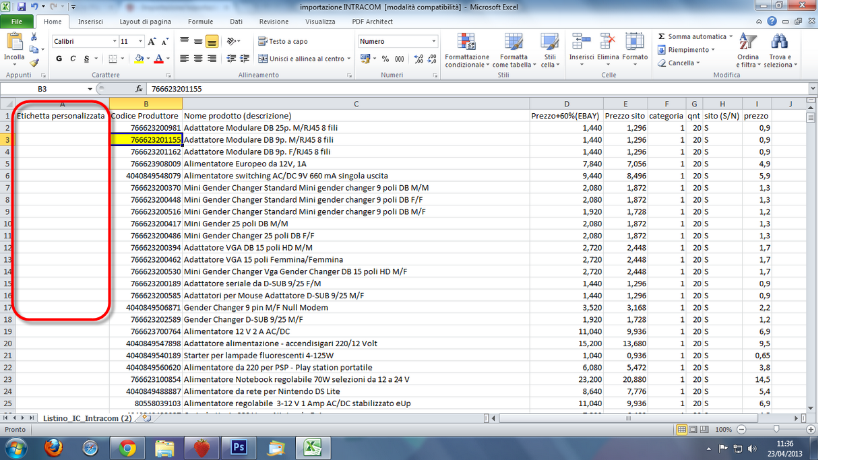Screen dimensions: 868x460
Task: Apply the red font color
Action: tap(158, 59)
